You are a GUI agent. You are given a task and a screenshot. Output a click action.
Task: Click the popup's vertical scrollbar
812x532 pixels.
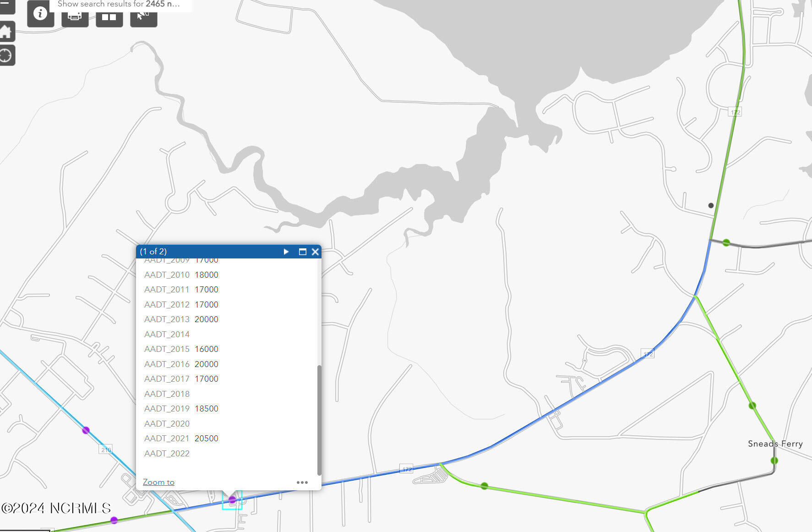(319, 419)
